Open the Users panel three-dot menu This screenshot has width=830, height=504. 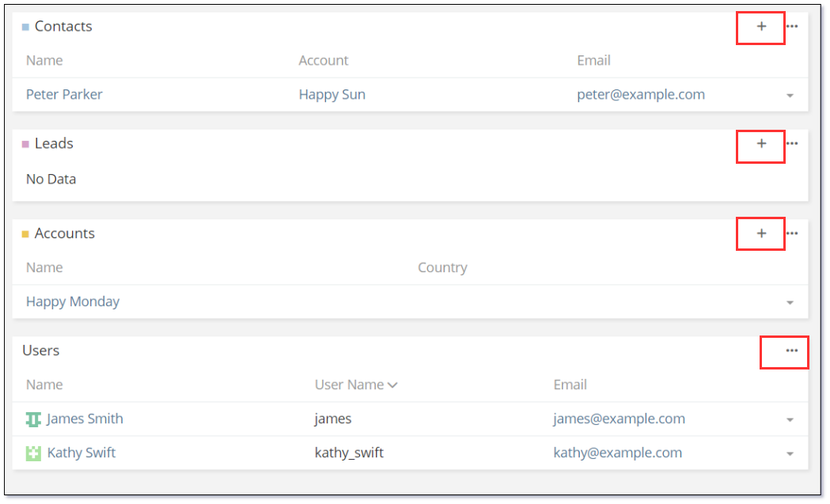point(792,351)
